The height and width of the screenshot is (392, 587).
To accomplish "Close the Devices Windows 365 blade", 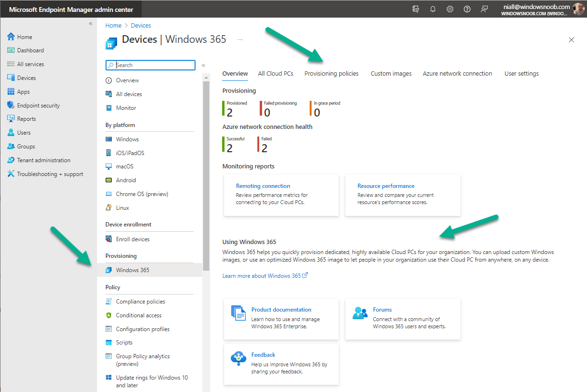I will (x=572, y=40).
